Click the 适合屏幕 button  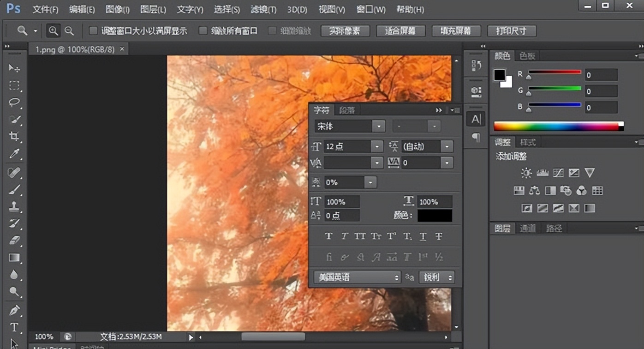point(400,30)
